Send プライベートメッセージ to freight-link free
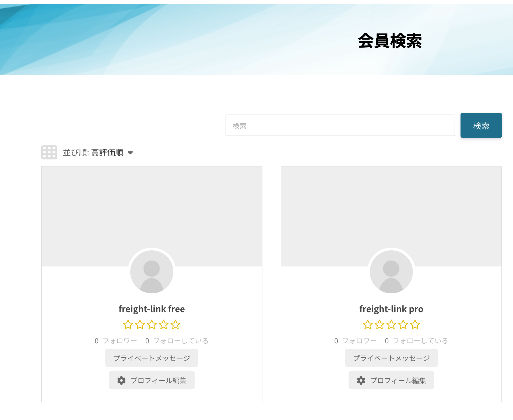Viewport: 513px width, 420px height. tap(152, 358)
